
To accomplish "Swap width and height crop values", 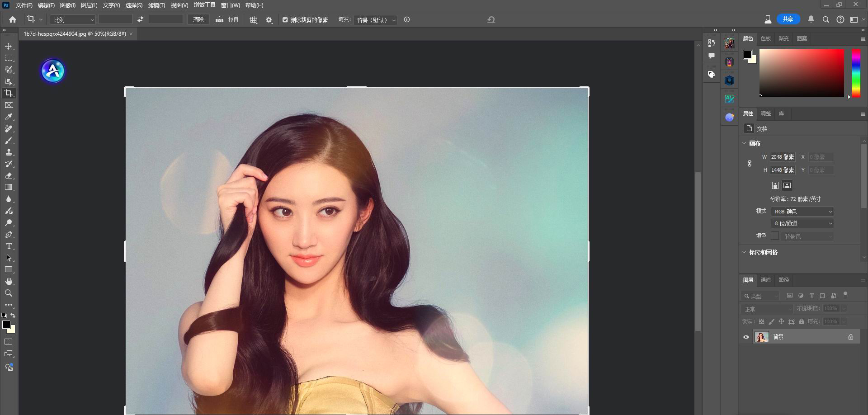I will pos(140,19).
